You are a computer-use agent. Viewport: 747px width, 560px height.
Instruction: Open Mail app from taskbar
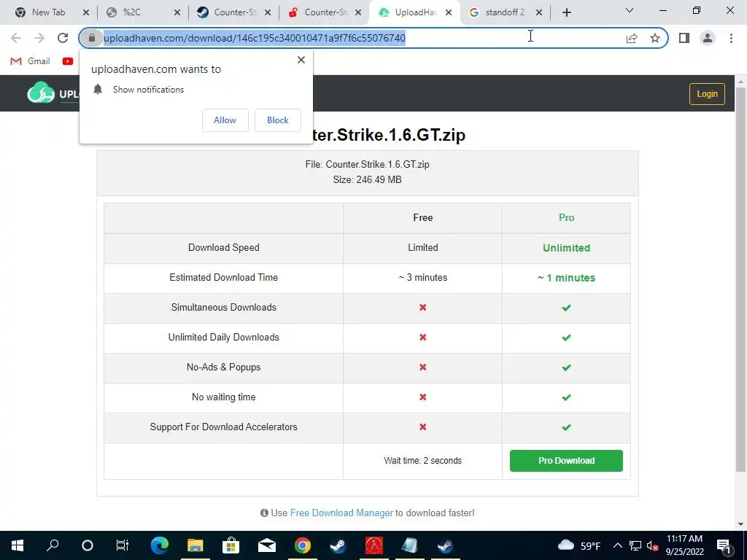[x=267, y=545]
